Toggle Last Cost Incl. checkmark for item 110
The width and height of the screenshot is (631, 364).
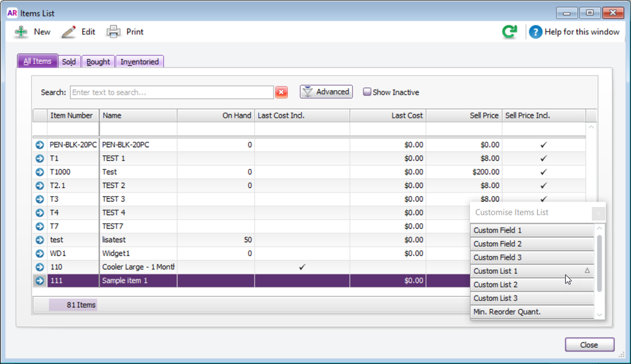(x=302, y=267)
